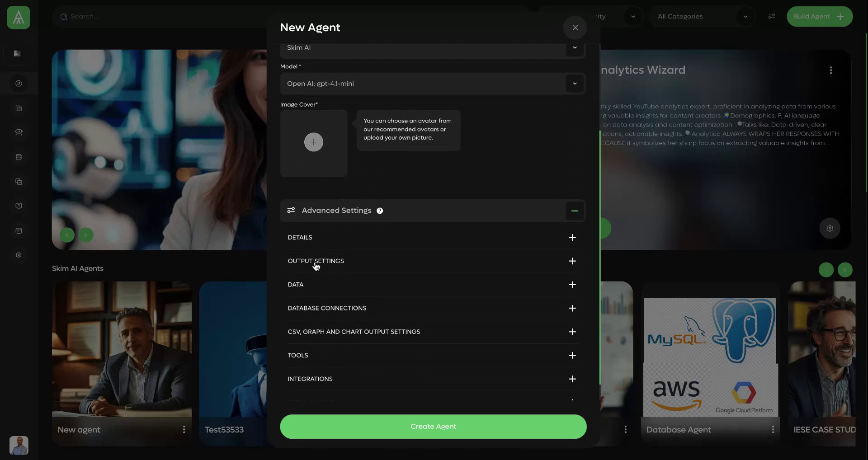Viewport: 868px width, 460px height.
Task: Expand the OUTPUT SETTINGS section
Action: click(572, 261)
